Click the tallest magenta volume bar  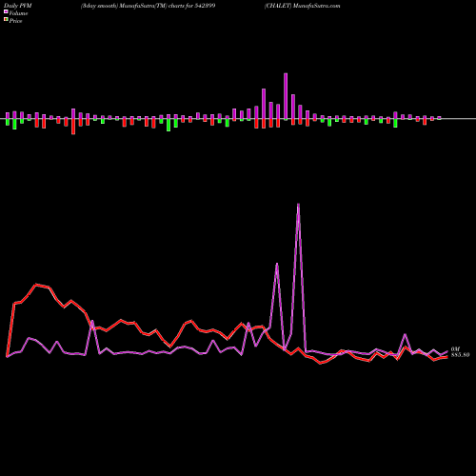pyautogui.click(x=286, y=96)
